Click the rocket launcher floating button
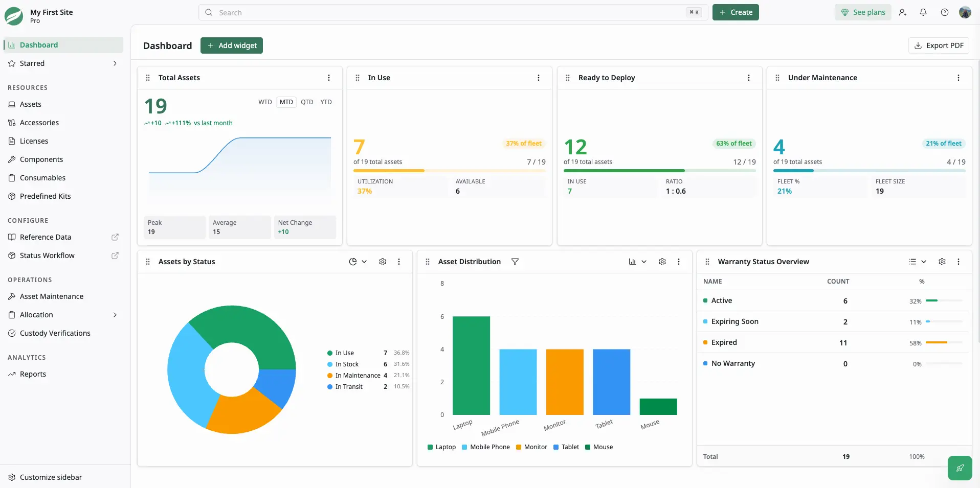The image size is (980, 488). (x=960, y=468)
